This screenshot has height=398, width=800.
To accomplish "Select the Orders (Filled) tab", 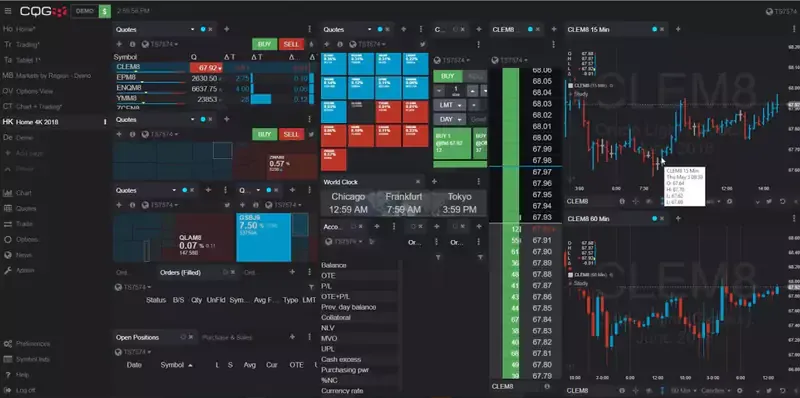I will 180,272.
